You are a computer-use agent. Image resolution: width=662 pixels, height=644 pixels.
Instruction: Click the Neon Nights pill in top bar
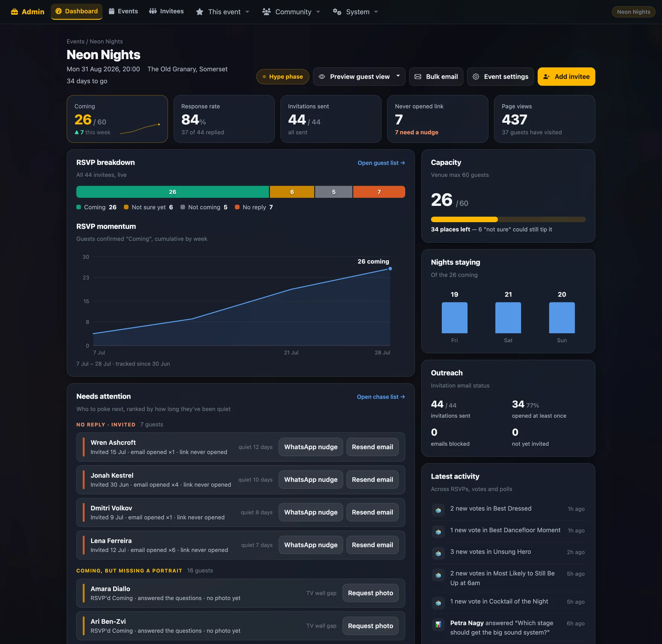[633, 12]
